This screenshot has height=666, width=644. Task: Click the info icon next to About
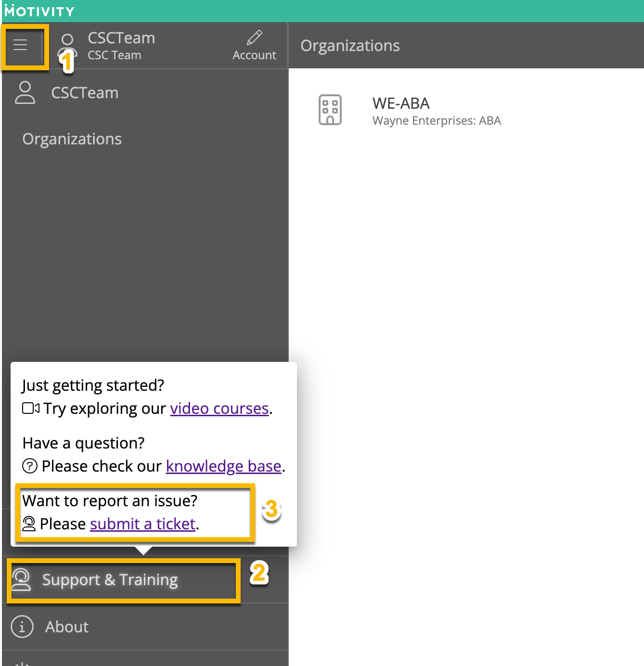(x=22, y=627)
